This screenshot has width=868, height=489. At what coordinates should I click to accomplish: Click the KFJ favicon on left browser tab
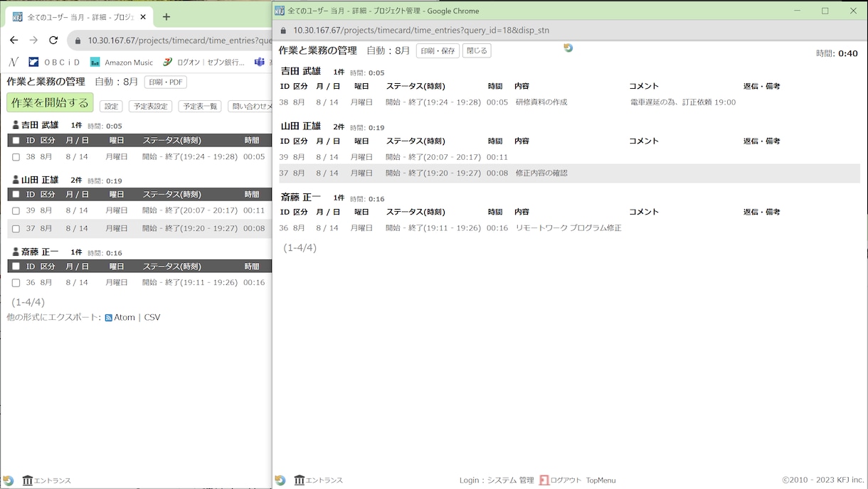18,17
